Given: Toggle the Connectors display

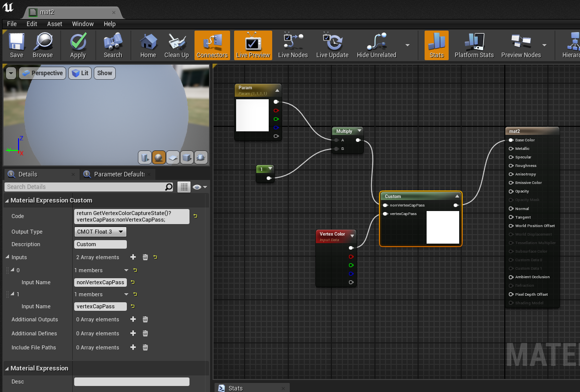Looking at the screenshot, I should coord(212,45).
